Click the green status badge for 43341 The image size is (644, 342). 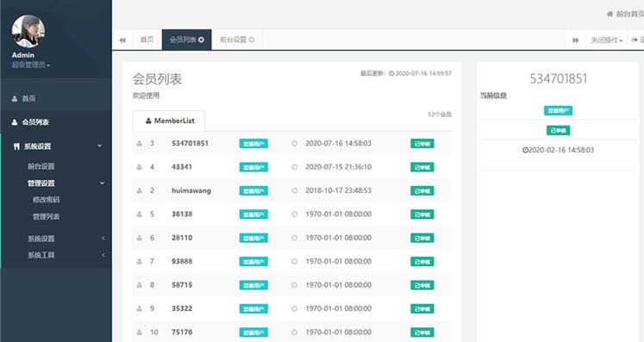(x=422, y=167)
